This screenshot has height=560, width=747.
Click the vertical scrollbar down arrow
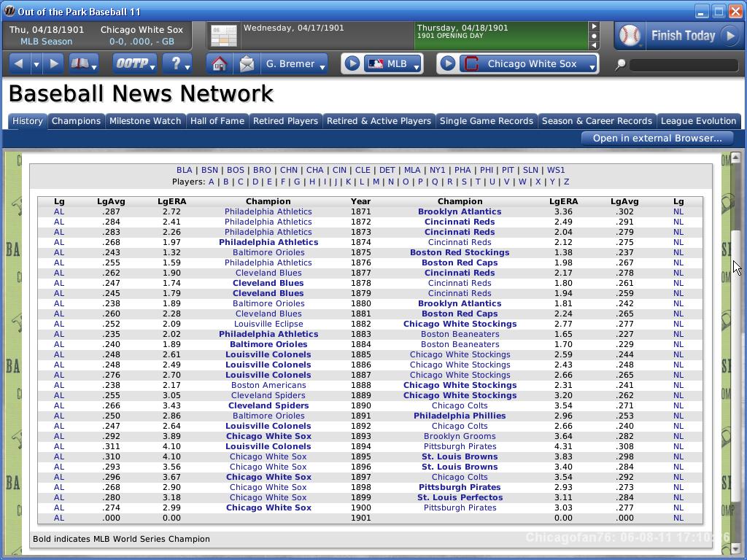[x=735, y=548]
